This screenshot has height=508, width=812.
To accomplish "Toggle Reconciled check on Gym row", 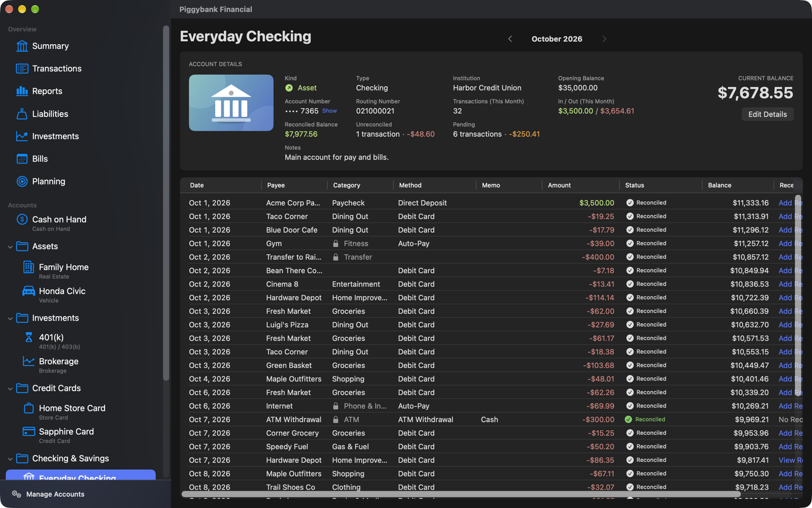I will (x=630, y=243).
